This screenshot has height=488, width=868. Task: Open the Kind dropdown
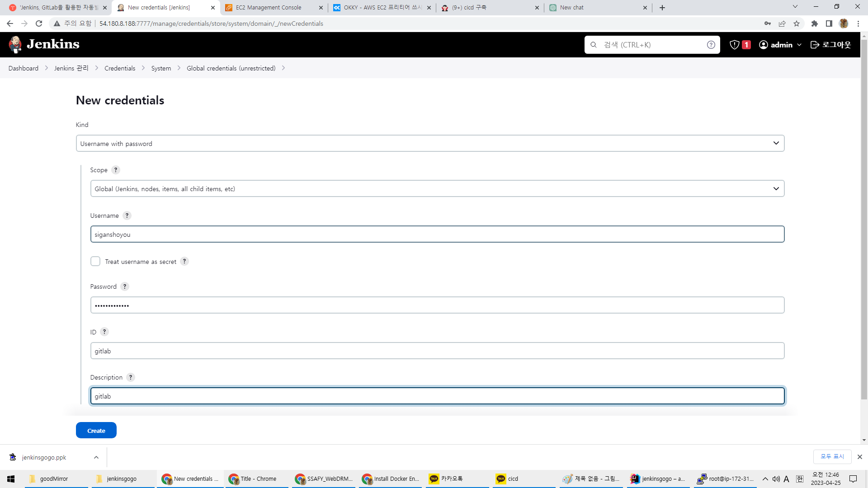429,143
